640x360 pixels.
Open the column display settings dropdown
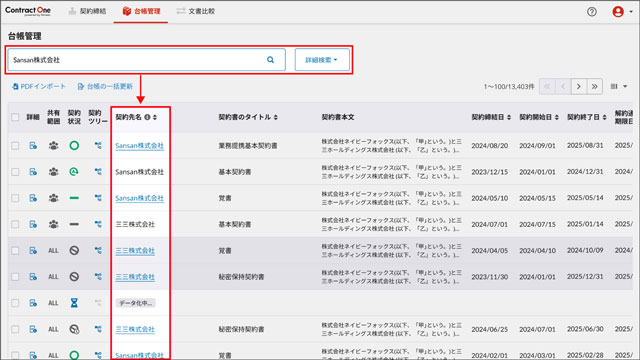[619, 87]
